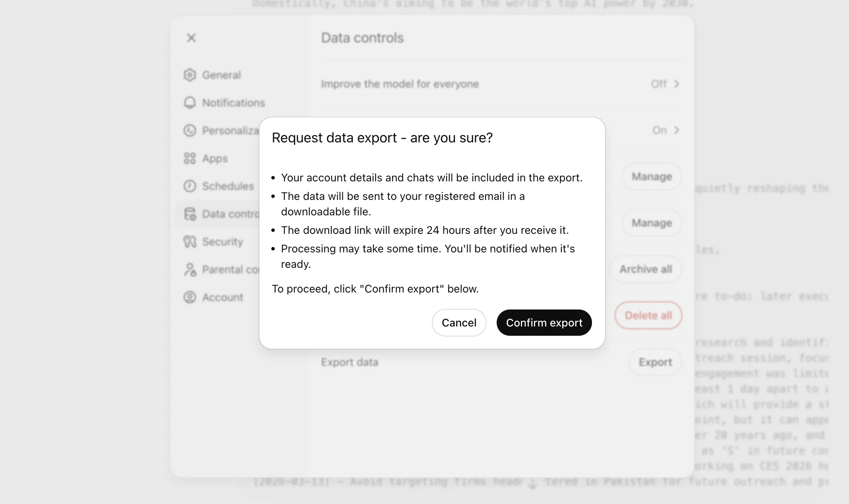849x504 pixels.
Task: Click the Parental controls person icon
Action: pos(189,269)
